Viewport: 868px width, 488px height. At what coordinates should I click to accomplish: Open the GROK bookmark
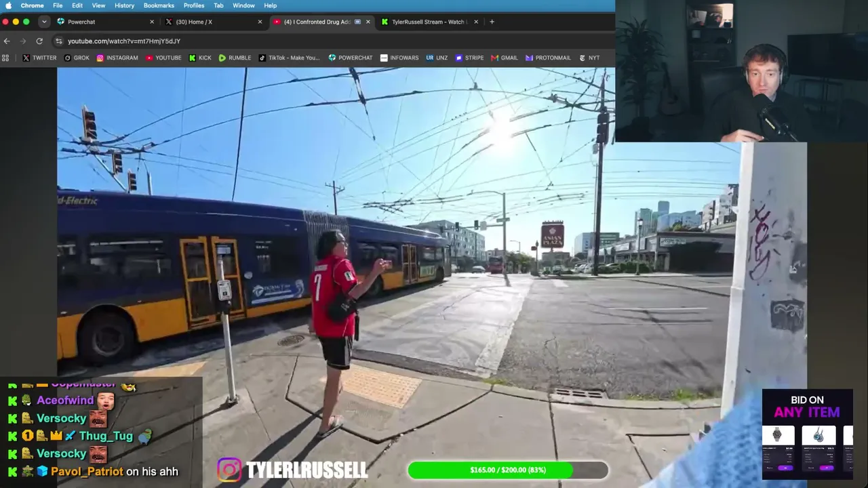(x=77, y=58)
